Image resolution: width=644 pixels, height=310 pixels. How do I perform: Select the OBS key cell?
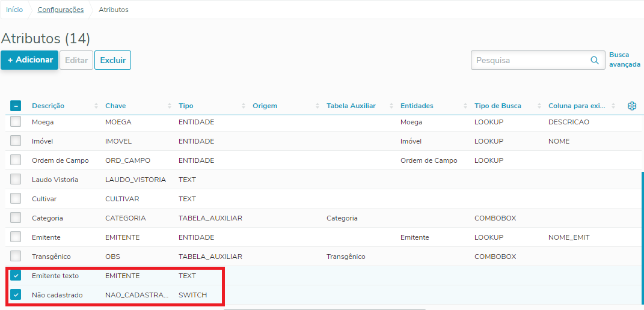112,257
